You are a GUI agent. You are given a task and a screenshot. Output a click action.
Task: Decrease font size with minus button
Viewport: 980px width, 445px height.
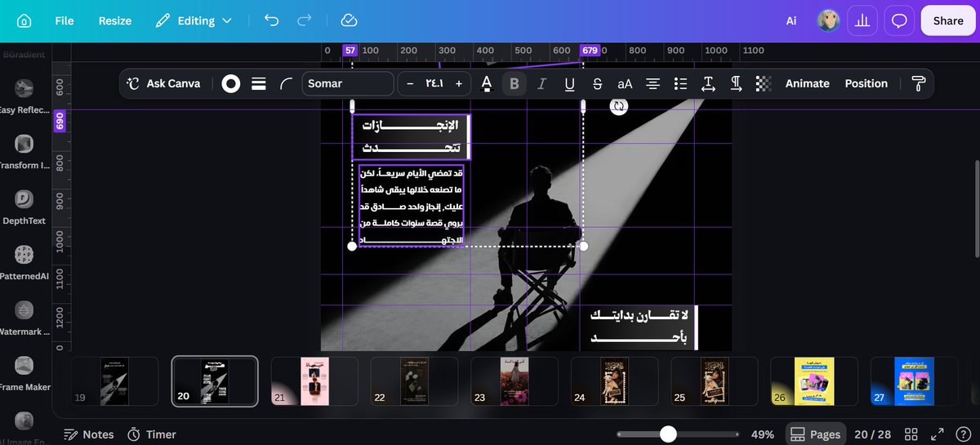(x=410, y=83)
